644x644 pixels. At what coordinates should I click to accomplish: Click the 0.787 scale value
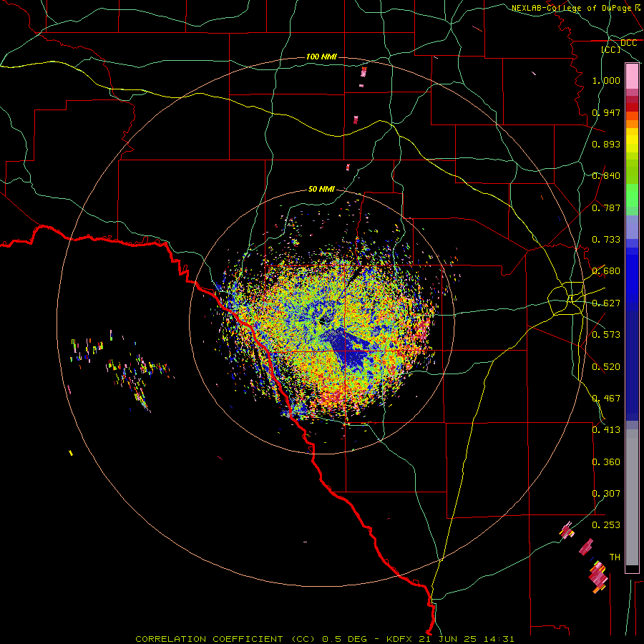click(x=606, y=208)
